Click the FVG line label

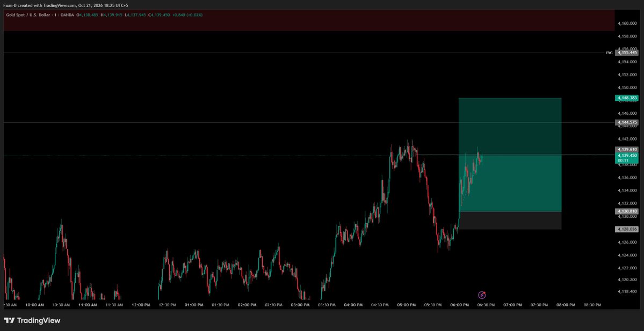coord(609,53)
